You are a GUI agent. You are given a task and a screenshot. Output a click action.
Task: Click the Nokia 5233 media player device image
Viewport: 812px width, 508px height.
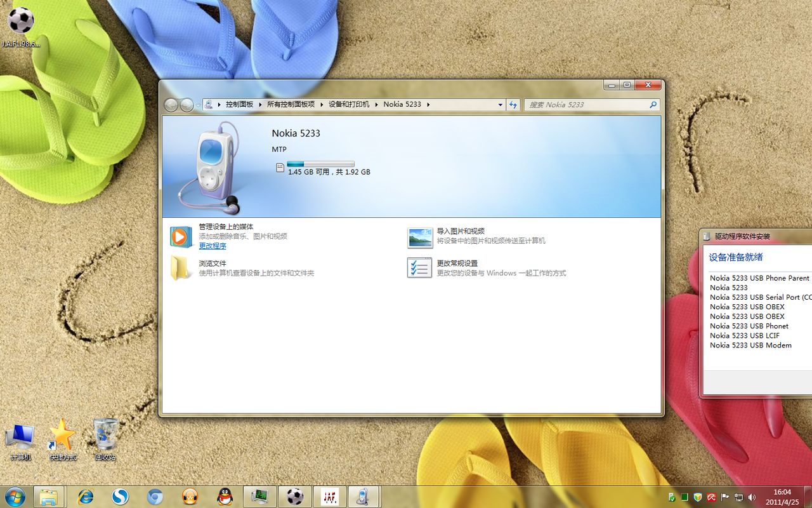[x=208, y=168]
